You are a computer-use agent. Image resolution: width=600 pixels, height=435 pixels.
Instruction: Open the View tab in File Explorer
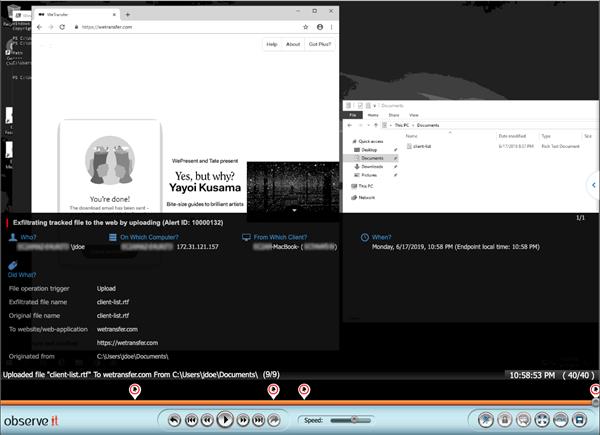414,115
